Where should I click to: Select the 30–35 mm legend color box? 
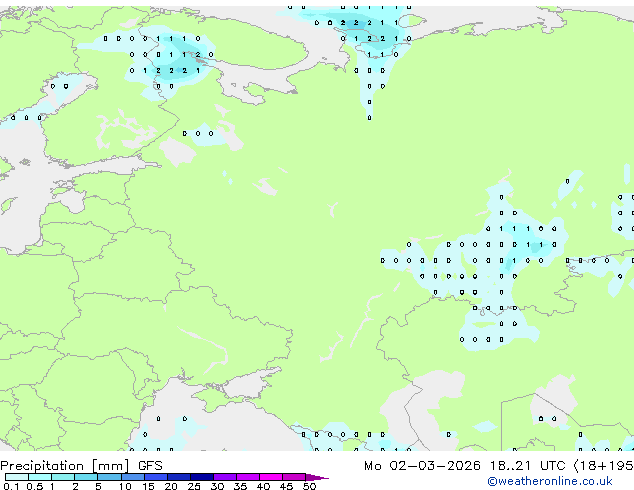coord(225,477)
